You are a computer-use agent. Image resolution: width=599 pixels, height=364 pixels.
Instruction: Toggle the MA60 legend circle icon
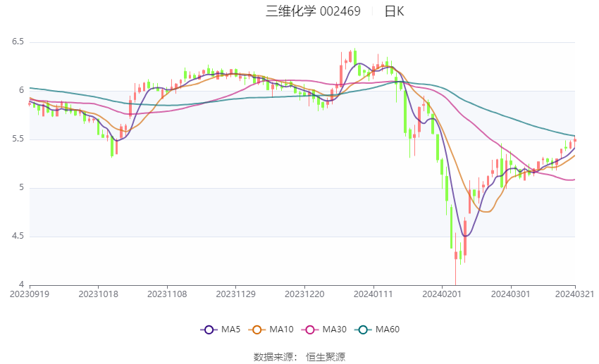click(363, 330)
